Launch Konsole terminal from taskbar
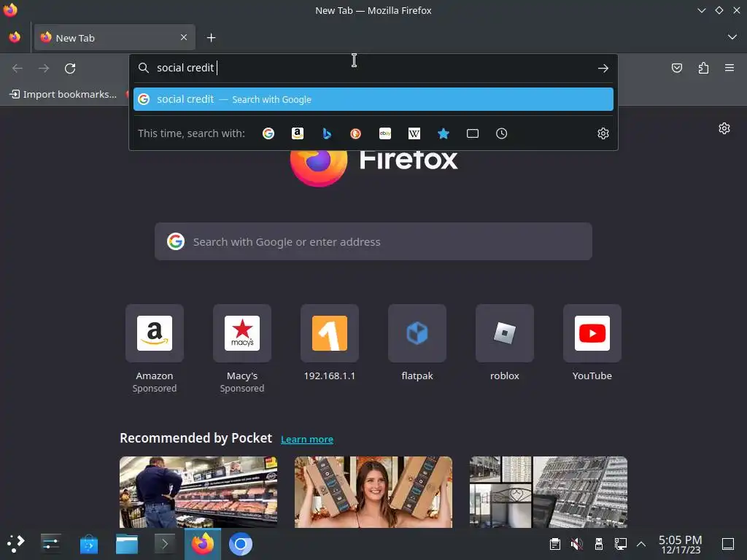 (x=165, y=544)
